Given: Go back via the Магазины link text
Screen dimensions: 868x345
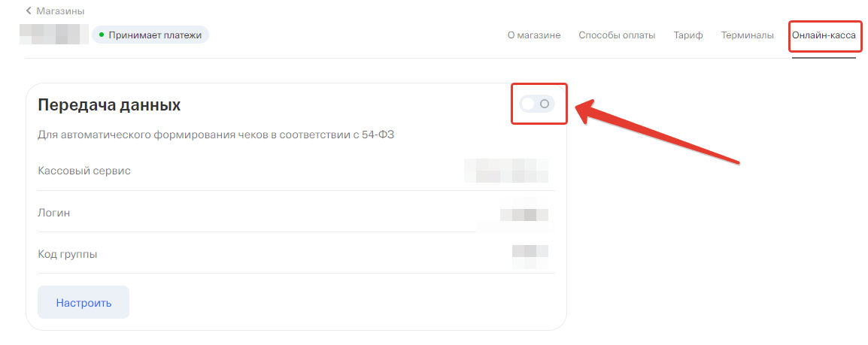Looking at the screenshot, I should pyautogui.click(x=60, y=11).
